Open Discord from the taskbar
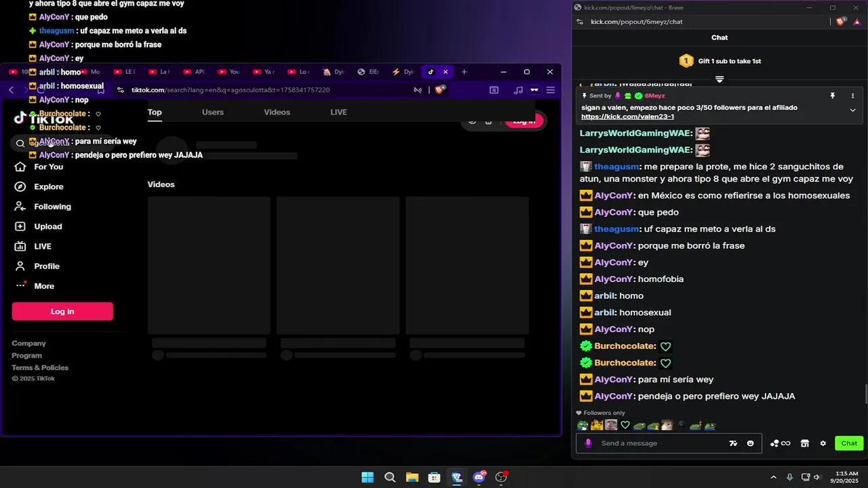Image resolution: width=868 pixels, height=488 pixels. point(479,477)
